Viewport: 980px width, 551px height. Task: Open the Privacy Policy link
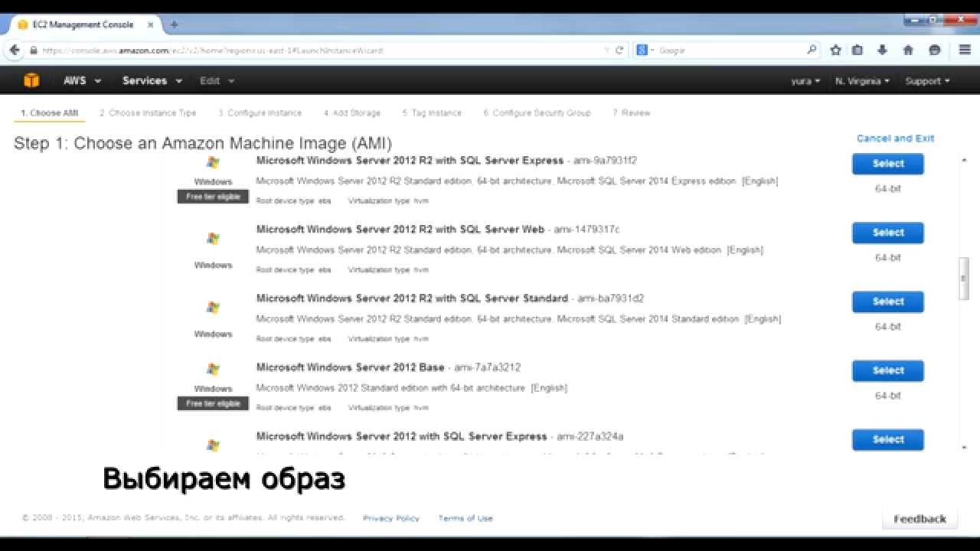pyautogui.click(x=391, y=518)
